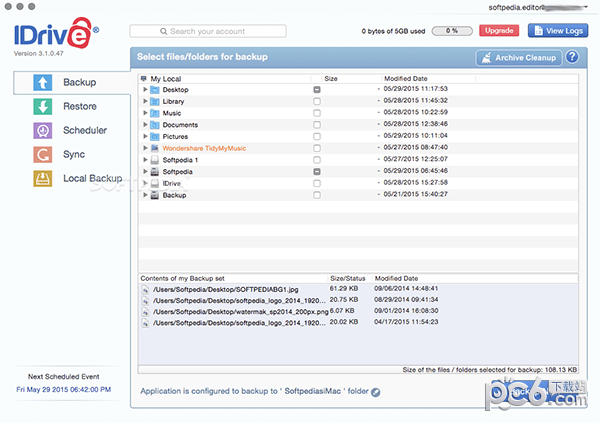Open View Logs

coord(558,31)
